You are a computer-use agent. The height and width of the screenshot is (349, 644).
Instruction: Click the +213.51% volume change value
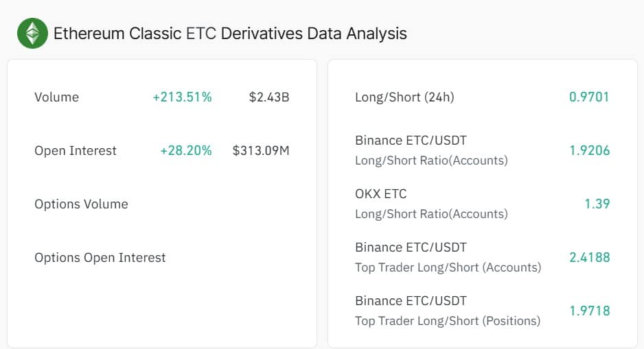182,97
